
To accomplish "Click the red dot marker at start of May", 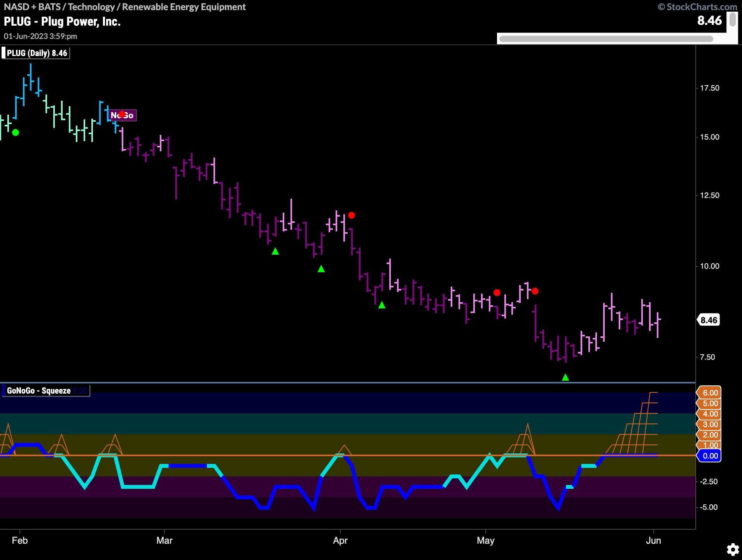I will click(x=497, y=292).
